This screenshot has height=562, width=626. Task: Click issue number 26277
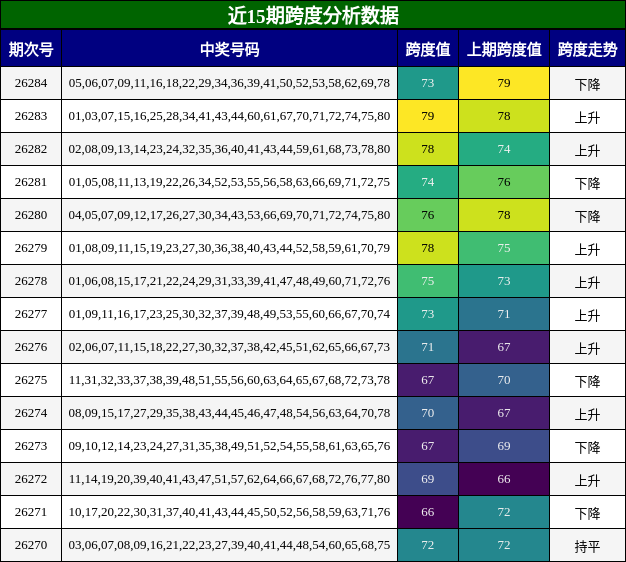tap(31, 314)
